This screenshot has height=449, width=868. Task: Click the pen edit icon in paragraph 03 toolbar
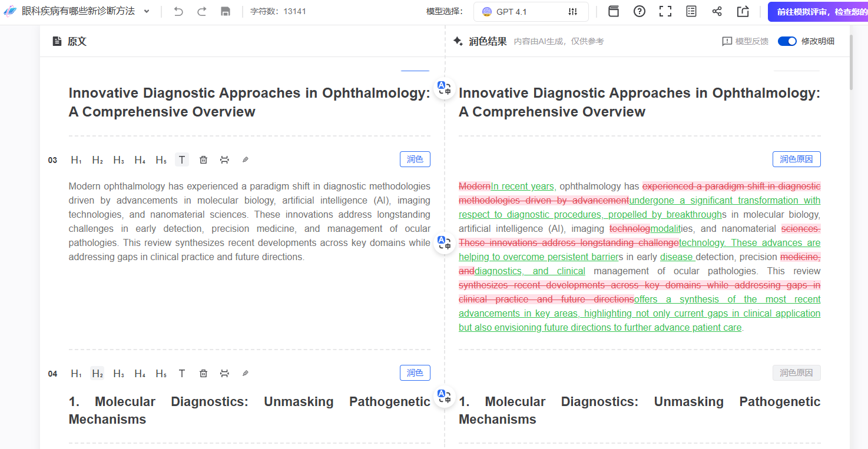point(246,159)
